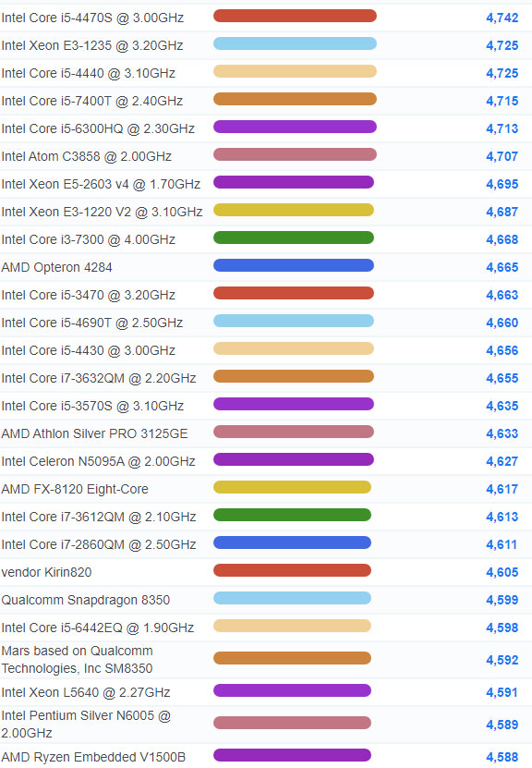532x768 pixels.
Task: Click the score 4,695
Action: [x=502, y=184]
